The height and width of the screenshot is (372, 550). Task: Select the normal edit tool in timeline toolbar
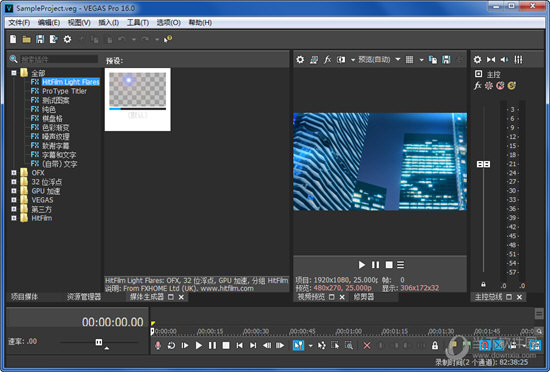298,345
